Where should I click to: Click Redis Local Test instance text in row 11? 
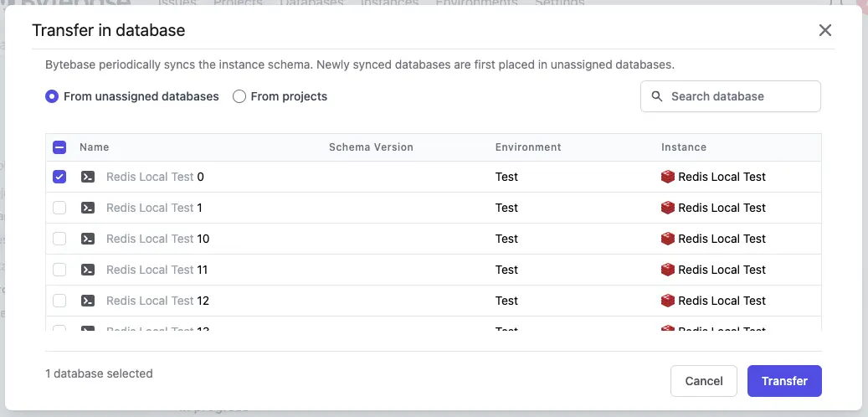(722, 270)
